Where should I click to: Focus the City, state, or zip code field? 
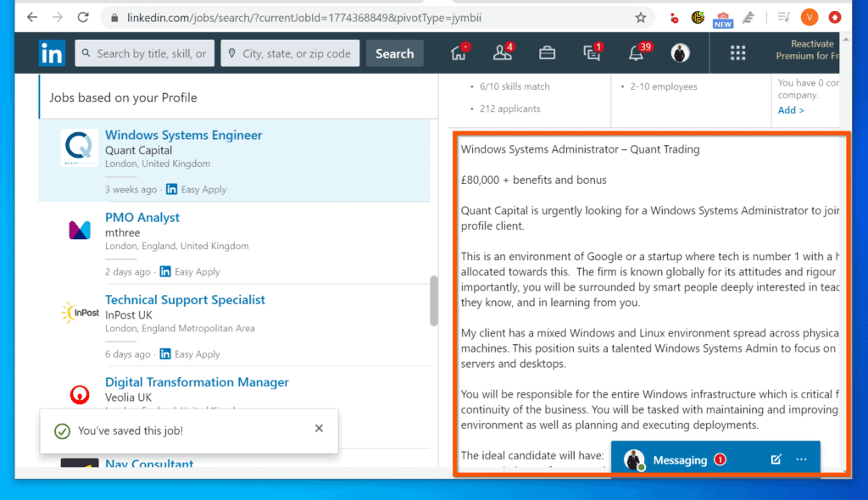(290, 53)
